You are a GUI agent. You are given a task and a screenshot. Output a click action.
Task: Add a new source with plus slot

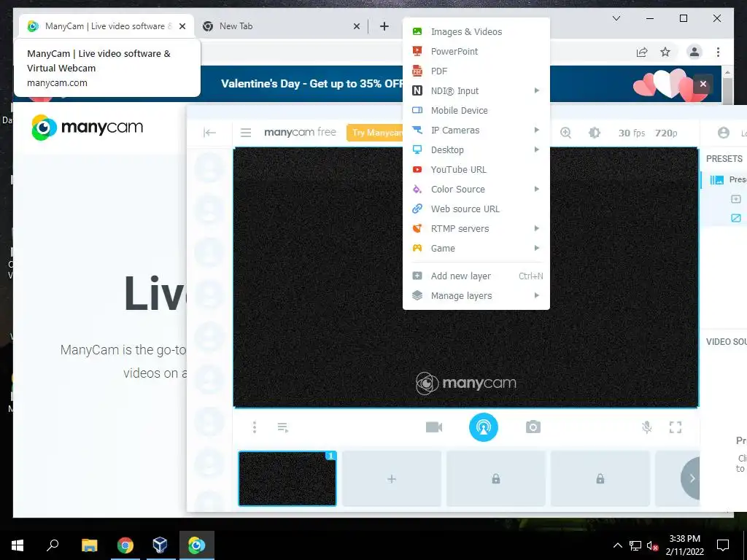pos(392,478)
